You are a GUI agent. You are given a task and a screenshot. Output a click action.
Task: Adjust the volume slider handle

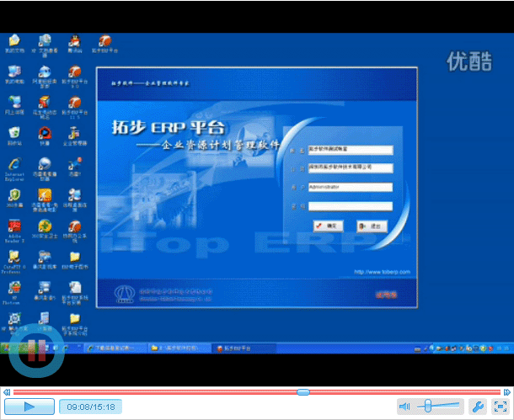[429, 407]
